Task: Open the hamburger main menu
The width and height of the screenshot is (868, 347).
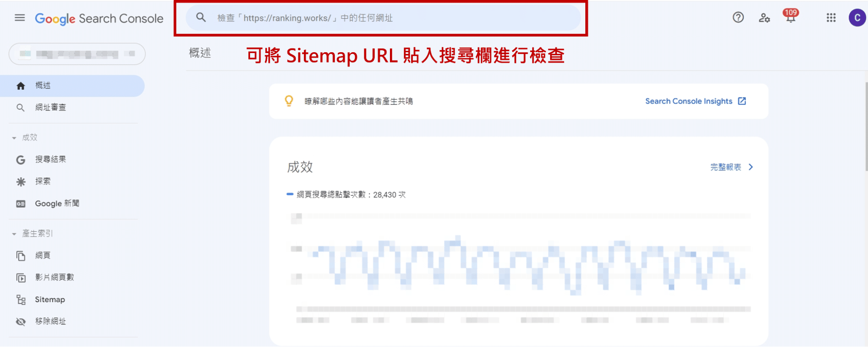Action: 20,18
